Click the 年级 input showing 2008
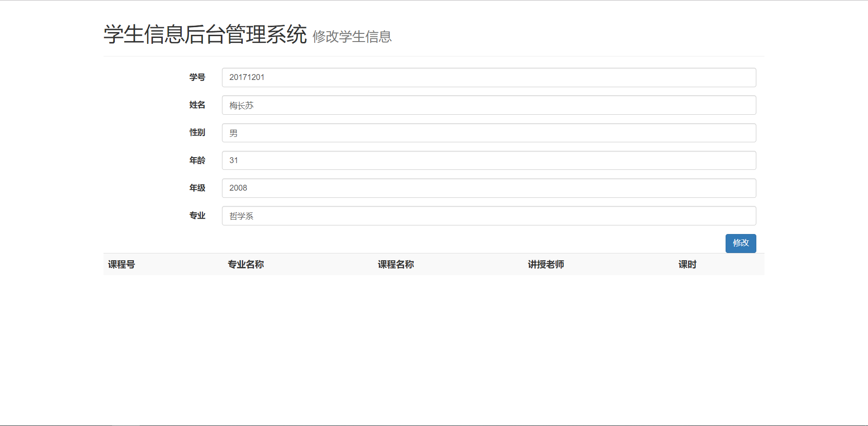 488,188
